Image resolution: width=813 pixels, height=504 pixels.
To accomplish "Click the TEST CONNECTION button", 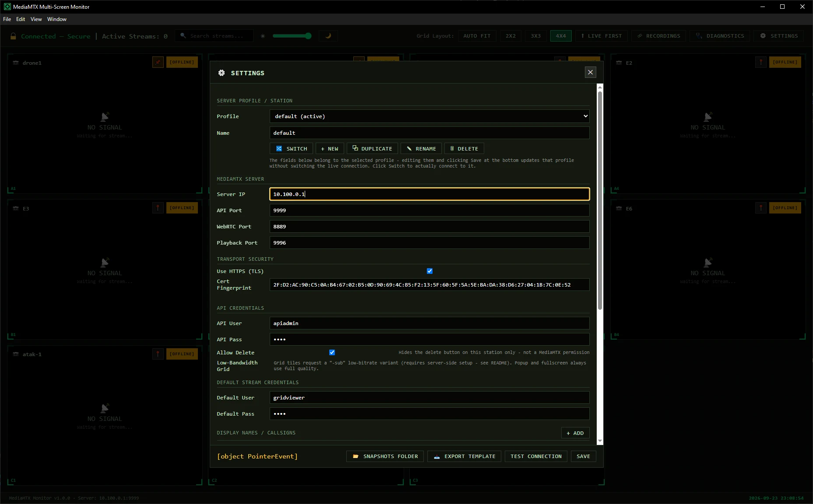I will point(536,456).
